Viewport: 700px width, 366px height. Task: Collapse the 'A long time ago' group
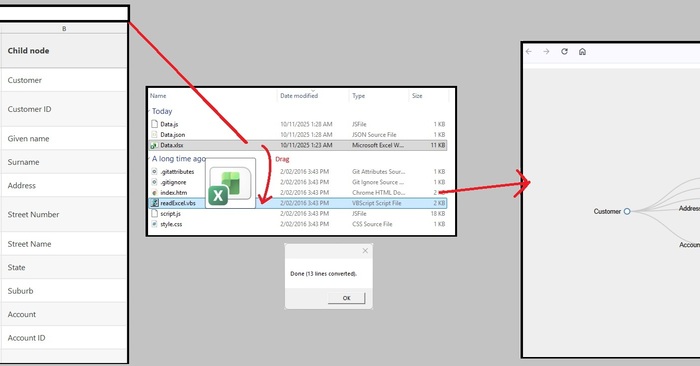149,158
